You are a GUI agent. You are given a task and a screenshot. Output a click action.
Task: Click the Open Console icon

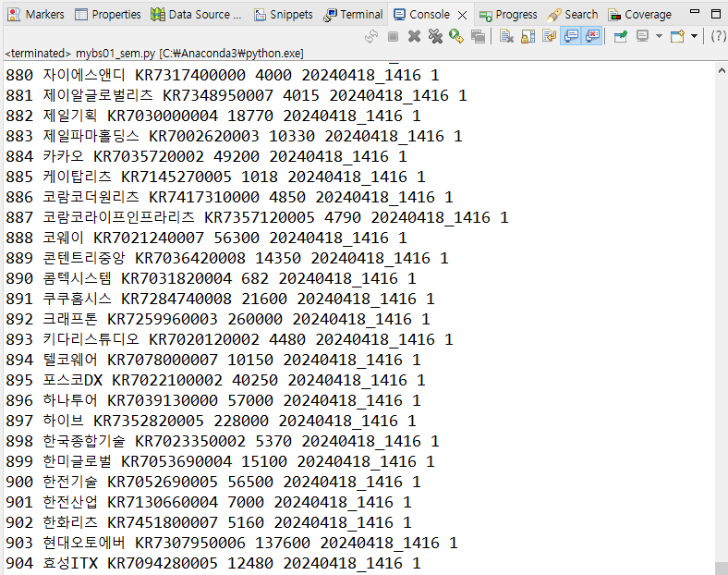[677, 36]
